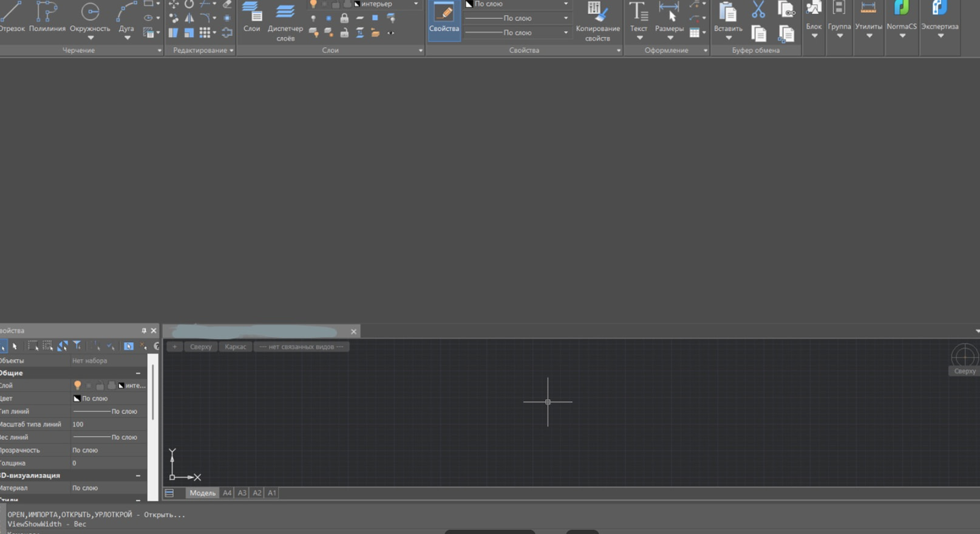Screen dimensions: 980x534
Task: Click the Сверху view button
Action: click(200, 347)
